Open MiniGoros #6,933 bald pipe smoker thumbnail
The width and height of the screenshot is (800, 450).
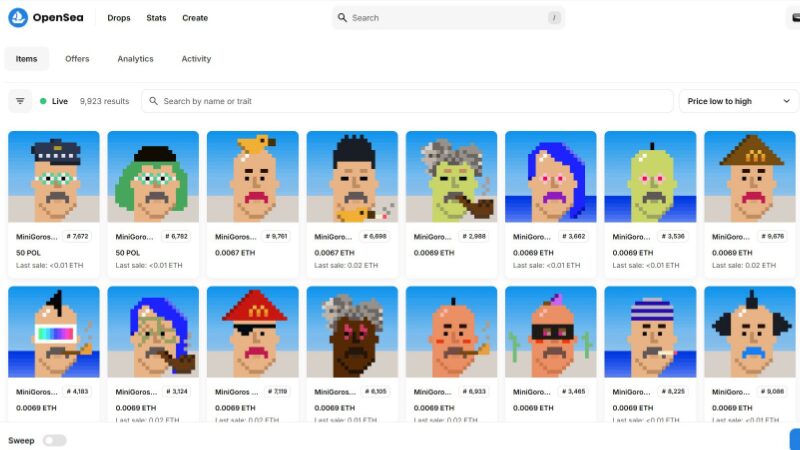[452, 332]
